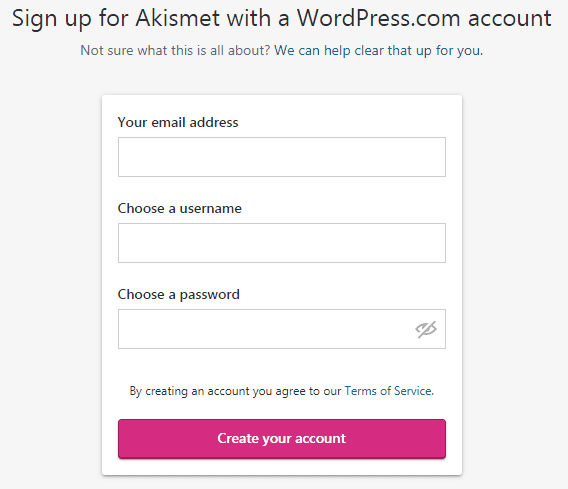
Task: Click the "Not sure what this is all about?" text
Action: pyautogui.click(x=175, y=50)
